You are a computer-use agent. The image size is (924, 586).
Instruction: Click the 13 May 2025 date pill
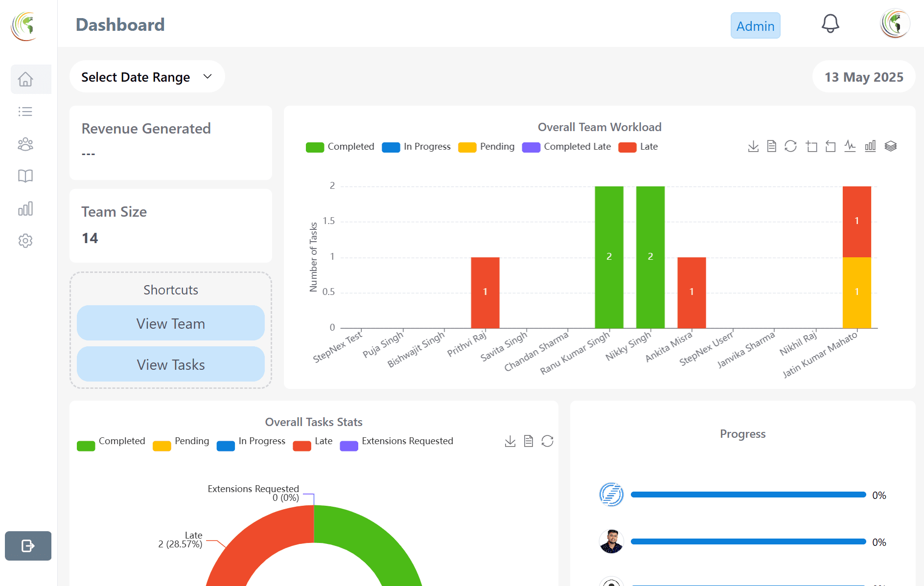[864, 77]
